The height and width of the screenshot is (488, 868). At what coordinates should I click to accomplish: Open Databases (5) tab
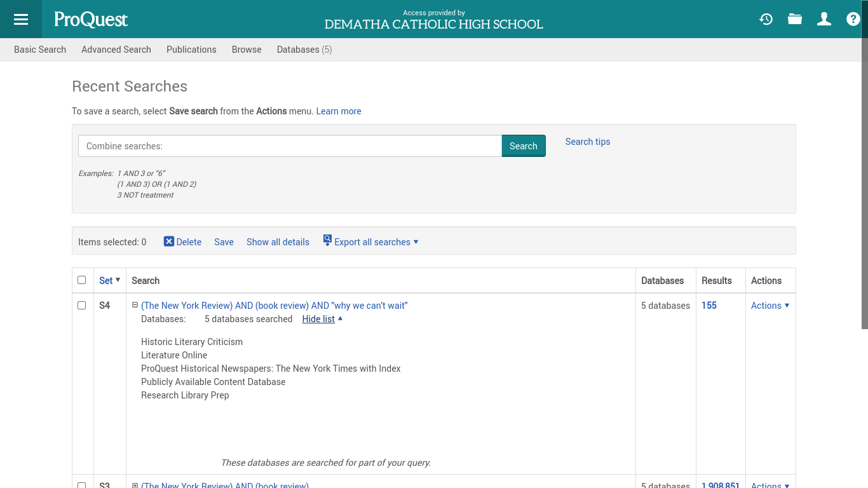304,50
